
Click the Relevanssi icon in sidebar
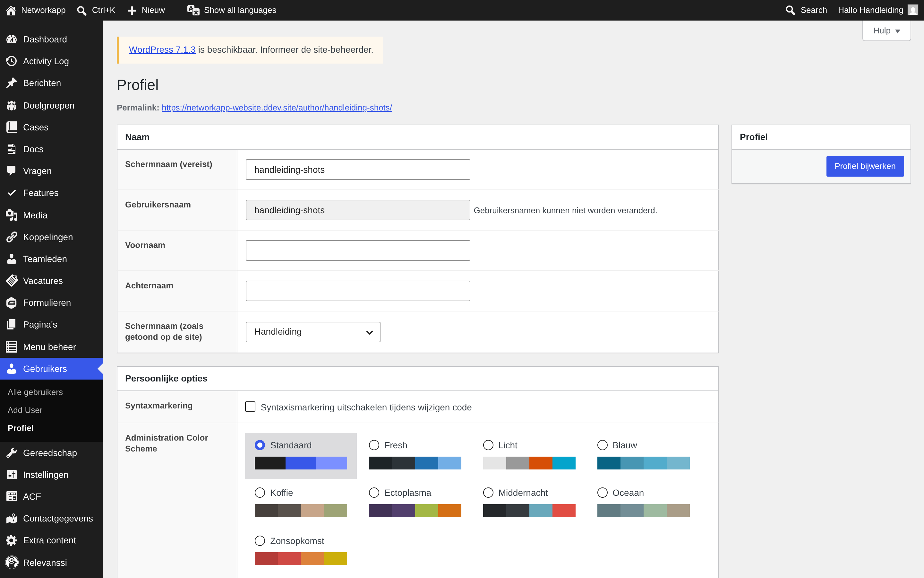pos(12,562)
